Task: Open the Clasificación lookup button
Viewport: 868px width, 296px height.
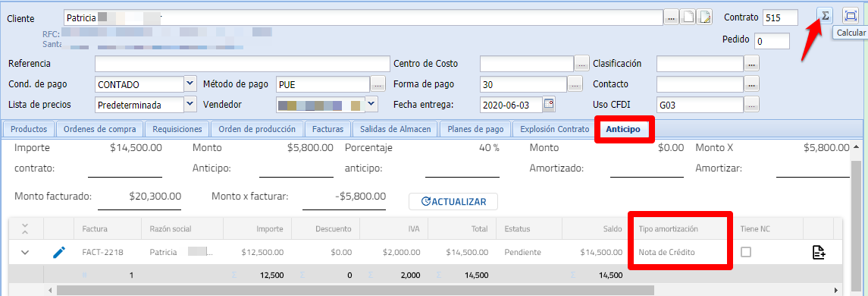Action: pyautogui.click(x=751, y=65)
